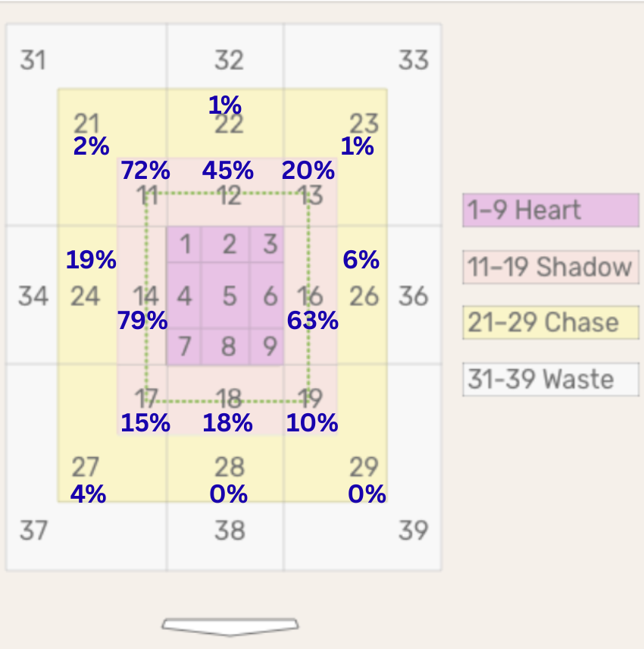Click waste zone 31 label
Screen dimensions: 644x649
(x=33, y=60)
